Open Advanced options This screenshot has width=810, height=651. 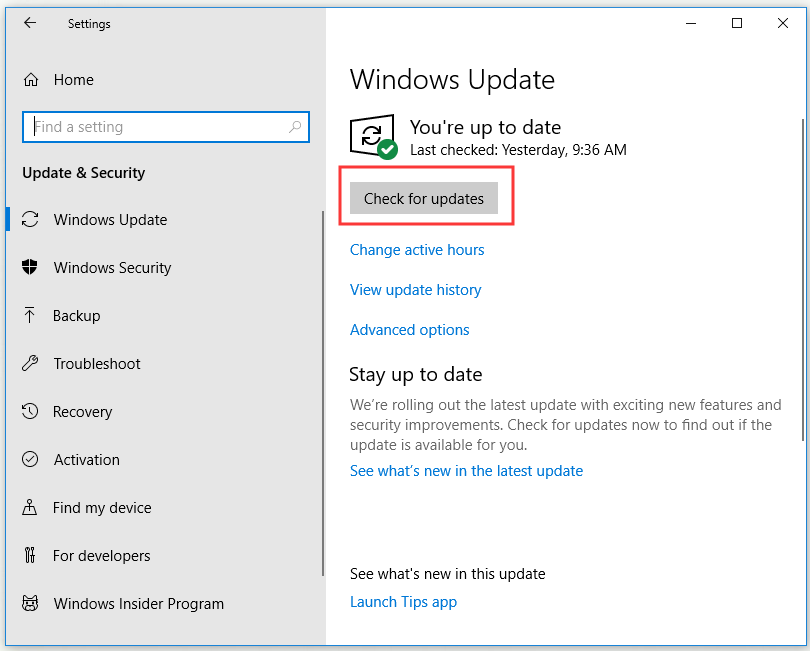tap(409, 329)
